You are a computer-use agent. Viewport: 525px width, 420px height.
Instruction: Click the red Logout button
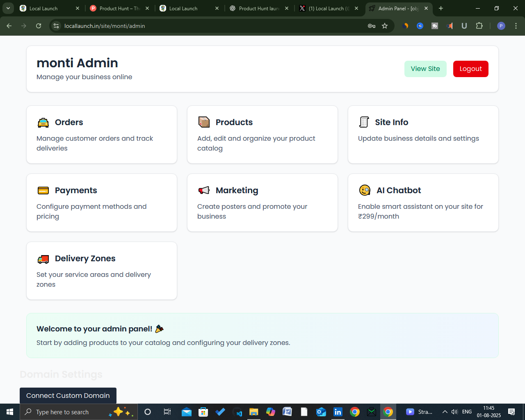pos(471,69)
